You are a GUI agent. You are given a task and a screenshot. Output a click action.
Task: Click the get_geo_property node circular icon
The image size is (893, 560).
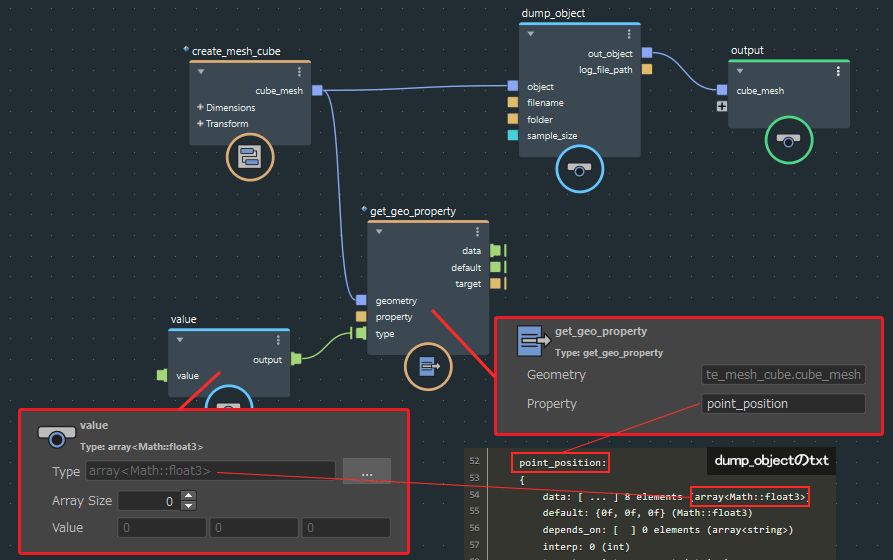[428, 368]
